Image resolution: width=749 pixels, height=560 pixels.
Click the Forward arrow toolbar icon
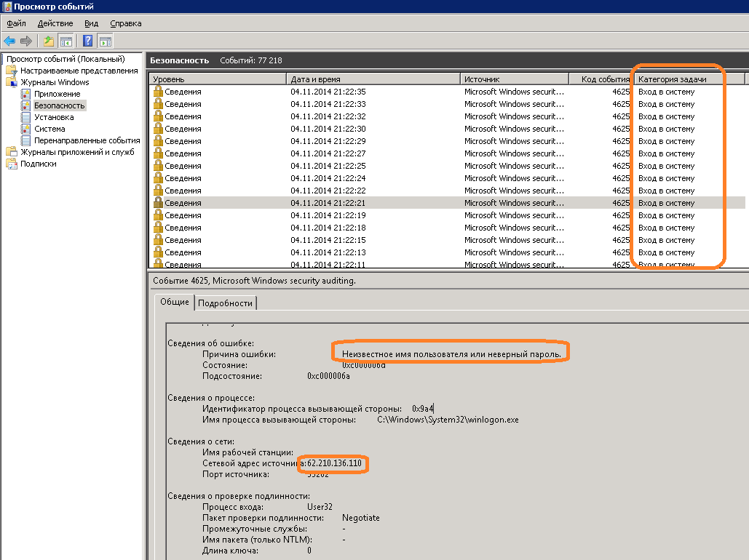(x=26, y=41)
